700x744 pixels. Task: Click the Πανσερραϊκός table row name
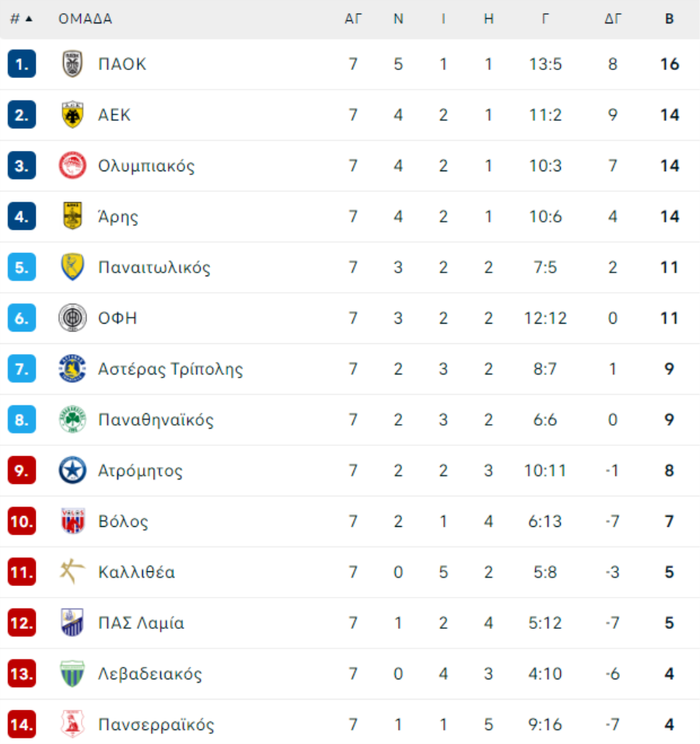[156, 725]
